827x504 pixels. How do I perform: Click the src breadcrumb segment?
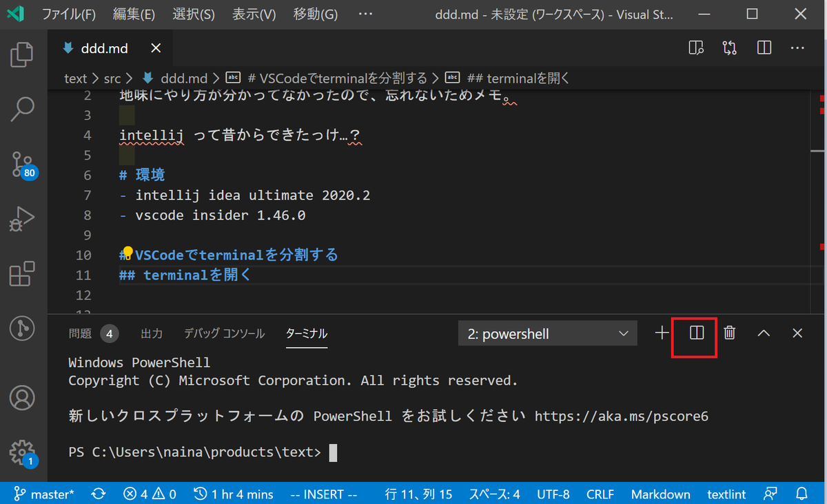[x=112, y=78]
